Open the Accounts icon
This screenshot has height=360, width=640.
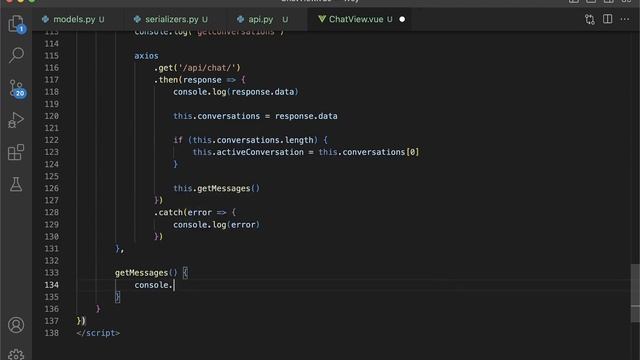coord(16,325)
